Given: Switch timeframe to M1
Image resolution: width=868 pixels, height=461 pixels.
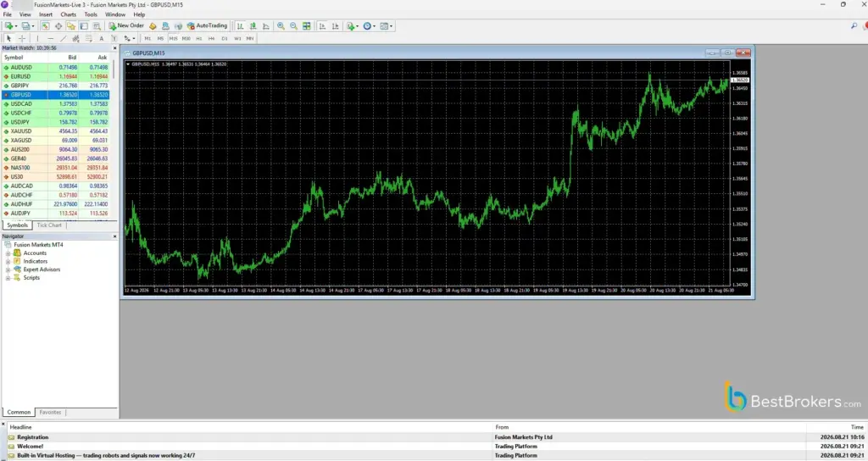Looking at the screenshot, I should coord(147,38).
